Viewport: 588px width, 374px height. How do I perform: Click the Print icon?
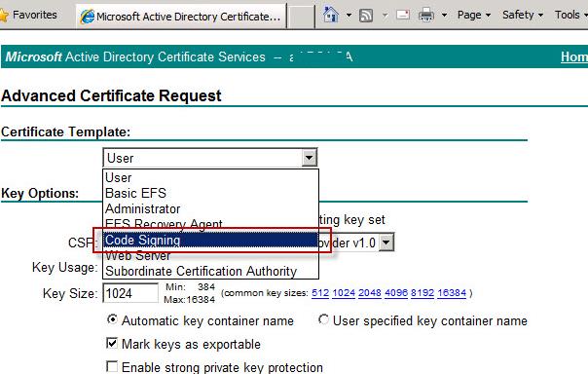pyautogui.click(x=426, y=15)
